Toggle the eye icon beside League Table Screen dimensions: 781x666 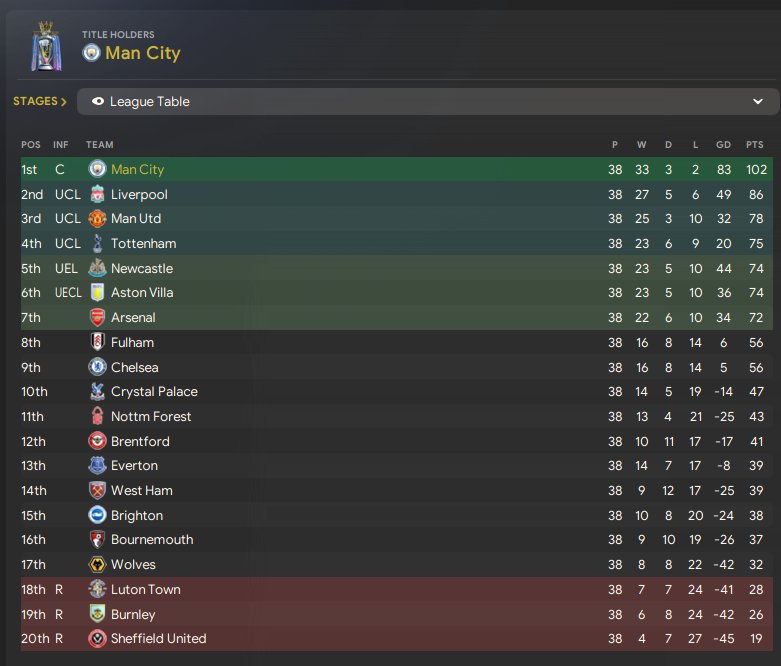click(x=98, y=101)
